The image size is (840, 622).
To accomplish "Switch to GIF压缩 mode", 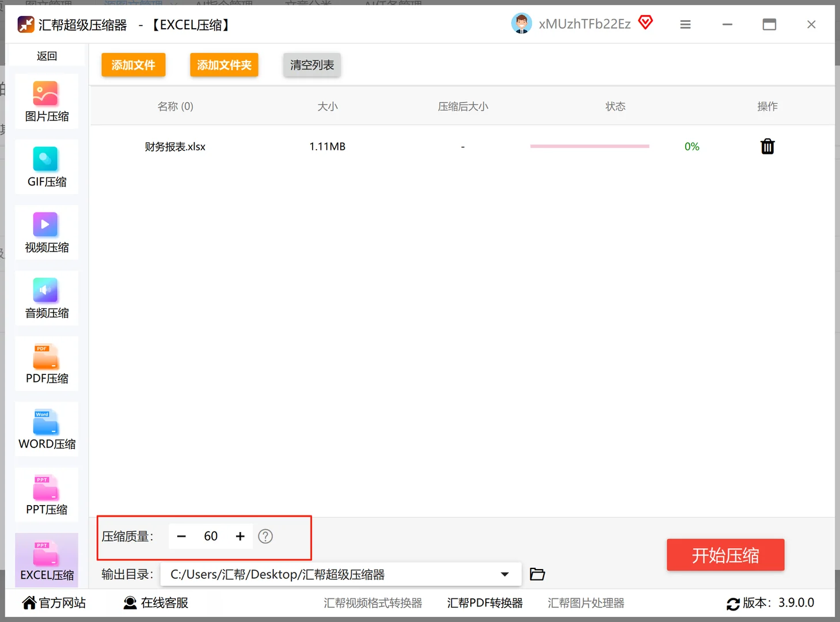I will [x=46, y=167].
